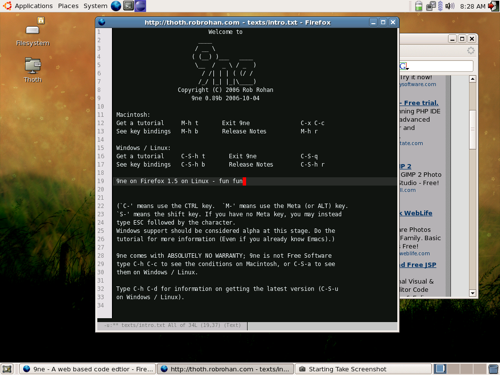This screenshot has height=375, width=500.
Task: Open the 'WebLife' ad link
Action: (x=416, y=213)
